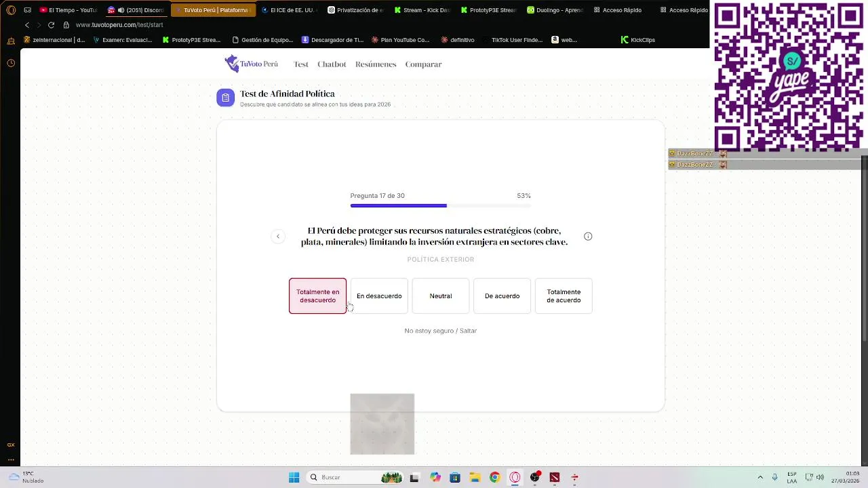Click the browser back button

coord(27,25)
